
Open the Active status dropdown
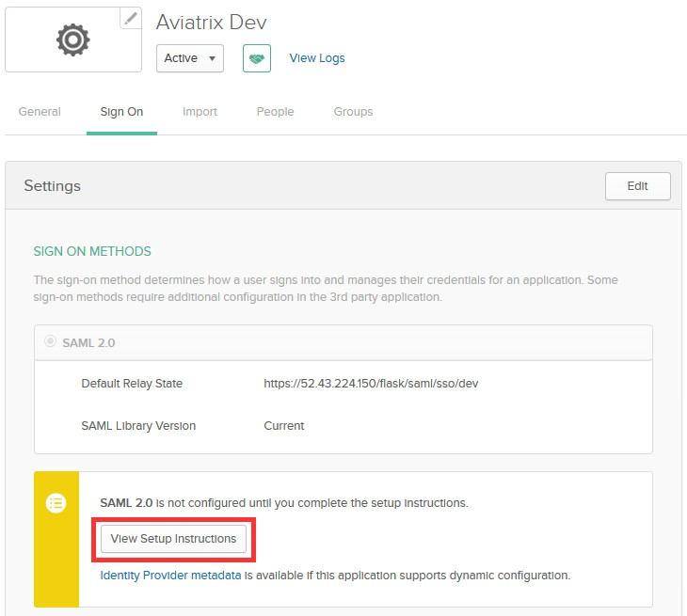[190, 58]
